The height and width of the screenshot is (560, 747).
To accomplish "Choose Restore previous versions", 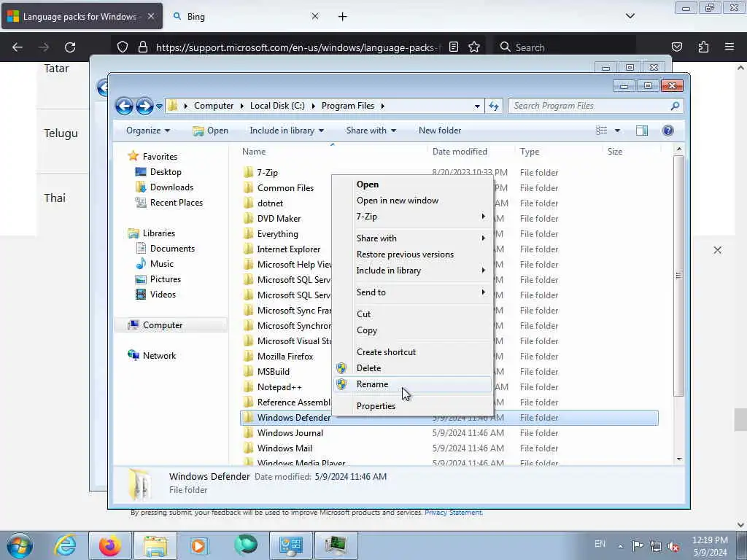I will click(x=413, y=254).
